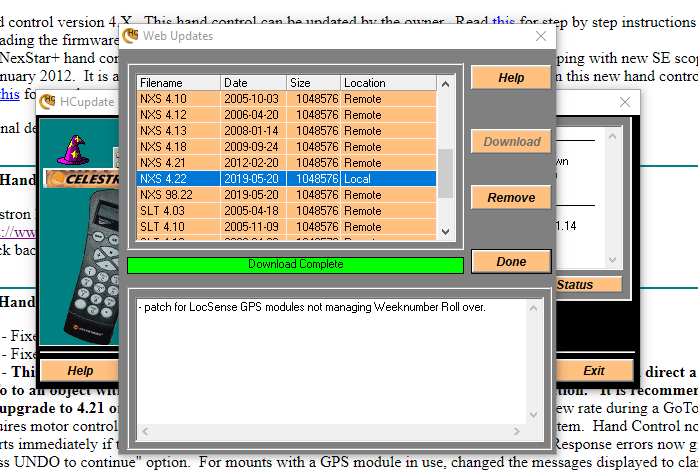Close the Web Updates window
698x470 pixels.
click(541, 36)
